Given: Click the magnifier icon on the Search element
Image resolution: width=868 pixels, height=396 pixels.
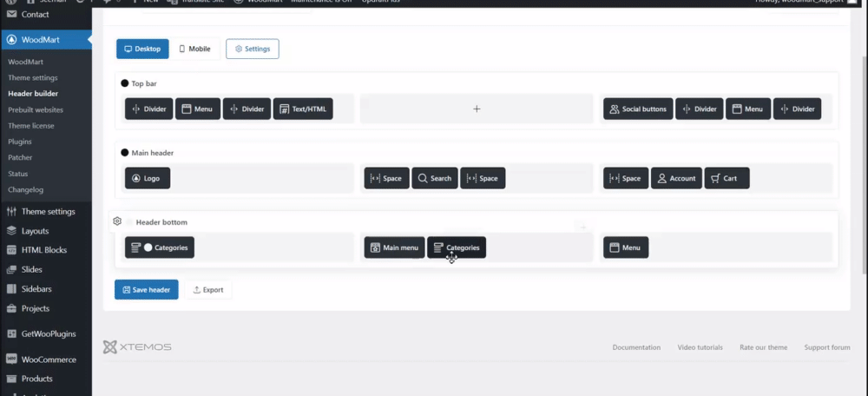Looking at the screenshot, I should [x=423, y=178].
